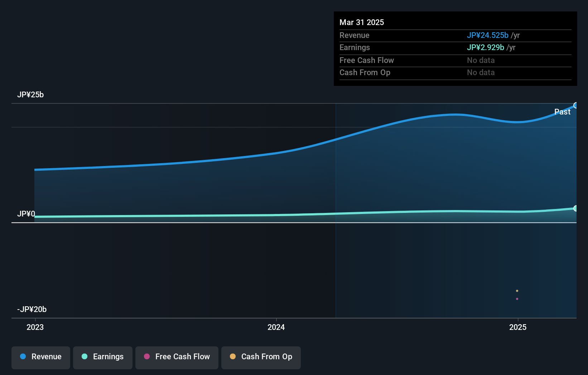Viewport: 588px width, 375px height.
Task: Click the tooltip's Earnings row label
Action: 355,47
